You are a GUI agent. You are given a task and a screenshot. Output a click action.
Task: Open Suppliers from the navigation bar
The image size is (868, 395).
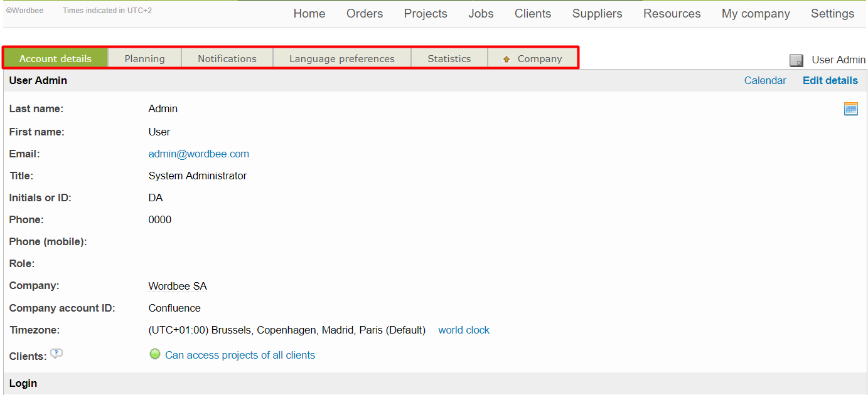click(x=597, y=13)
